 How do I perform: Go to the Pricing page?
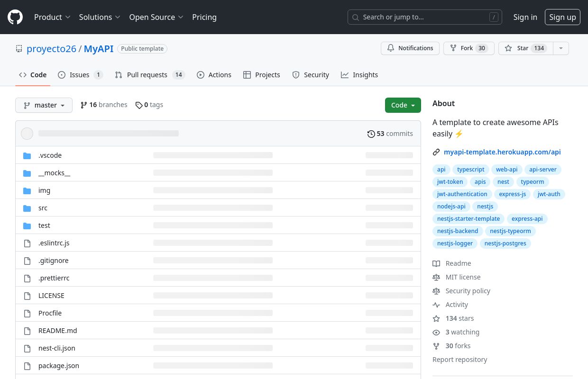pos(204,17)
